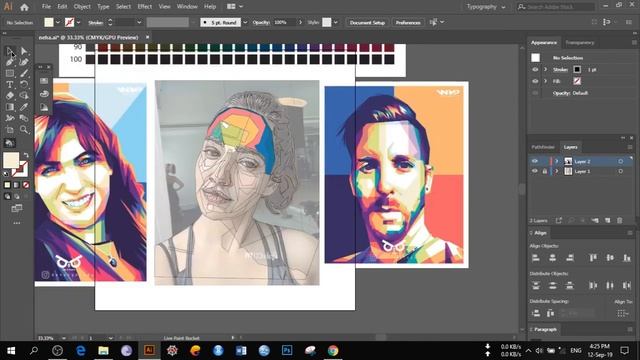The image size is (640, 360).
Task: Select the Curvature tool
Action: (24, 62)
